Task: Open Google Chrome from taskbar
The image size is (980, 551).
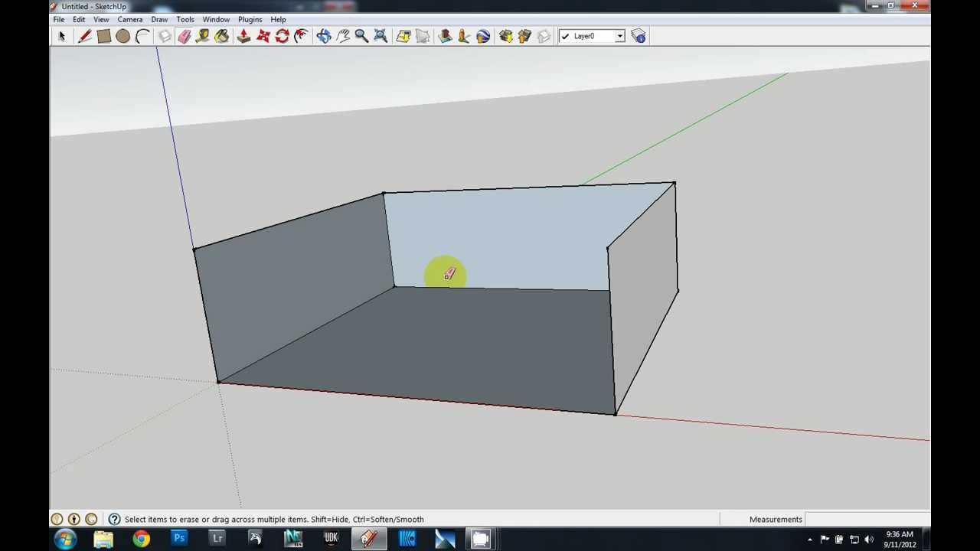Action: click(141, 539)
